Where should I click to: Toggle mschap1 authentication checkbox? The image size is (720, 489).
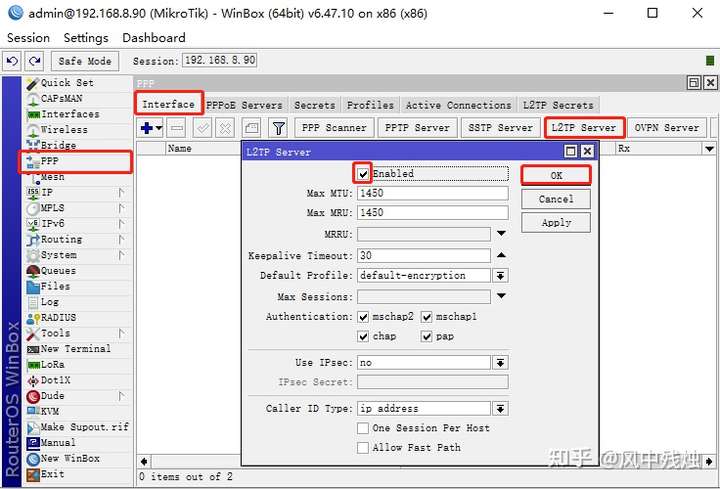[x=427, y=317]
